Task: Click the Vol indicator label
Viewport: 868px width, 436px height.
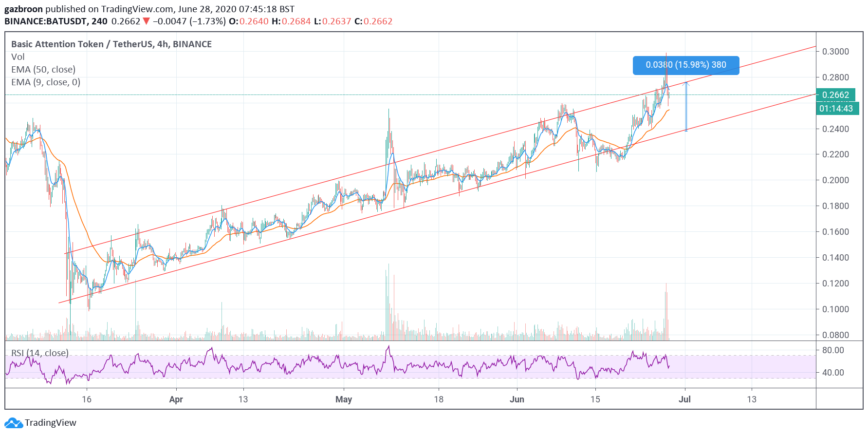Action: tap(18, 57)
